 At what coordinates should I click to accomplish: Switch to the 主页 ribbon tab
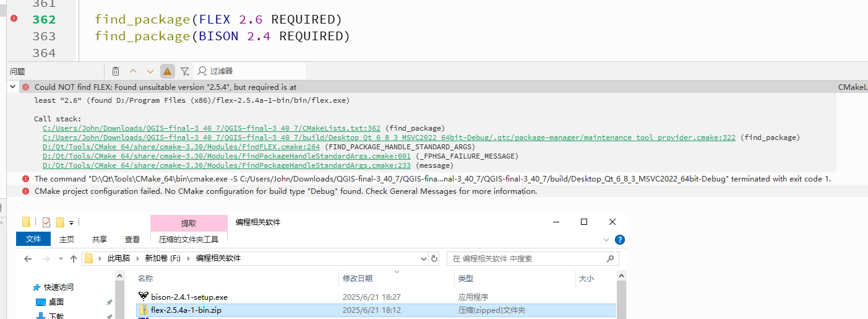67,239
